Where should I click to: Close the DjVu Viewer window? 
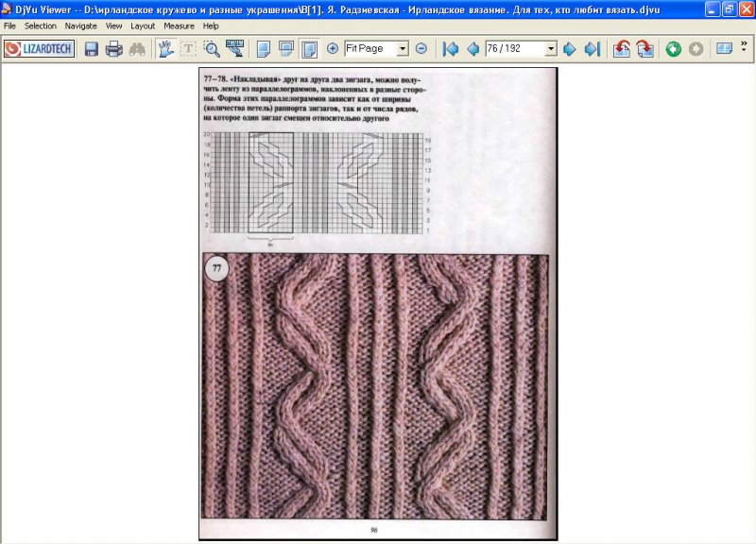click(746, 9)
